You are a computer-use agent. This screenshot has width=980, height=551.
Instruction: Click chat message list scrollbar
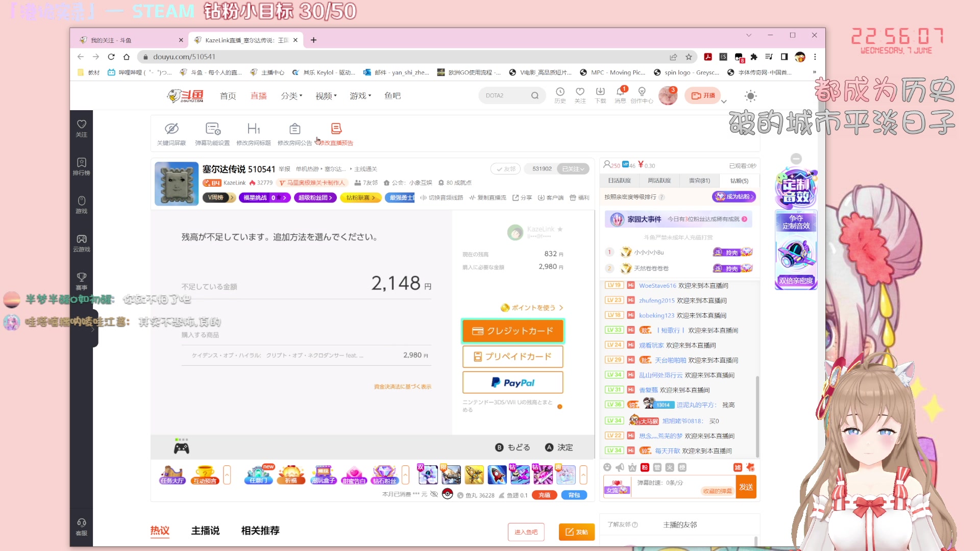click(x=757, y=417)
